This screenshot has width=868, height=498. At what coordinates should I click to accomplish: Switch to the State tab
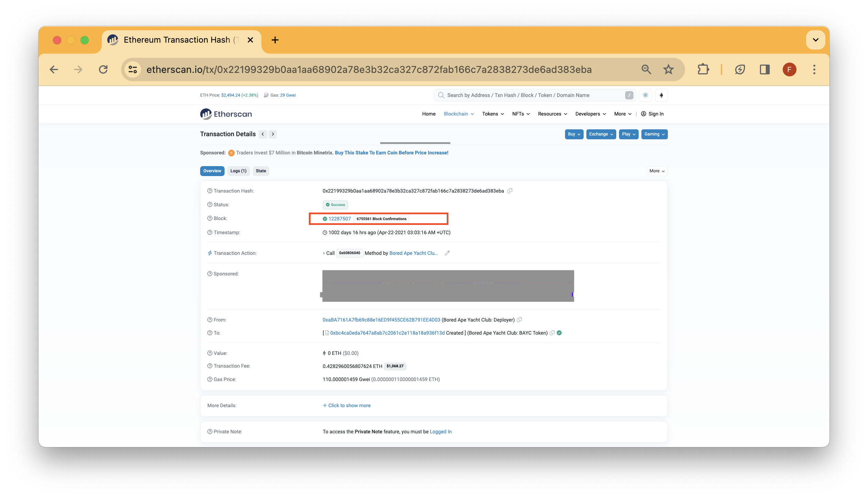pos(261,171)
